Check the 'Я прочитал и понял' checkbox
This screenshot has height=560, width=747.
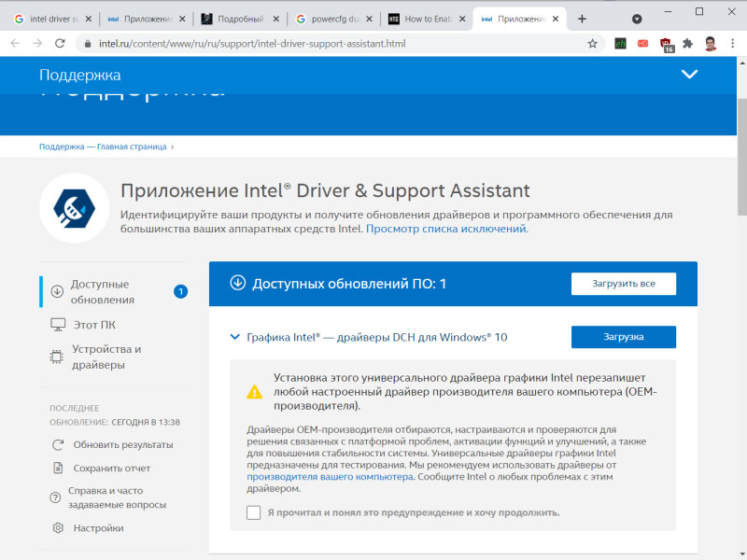253,512
